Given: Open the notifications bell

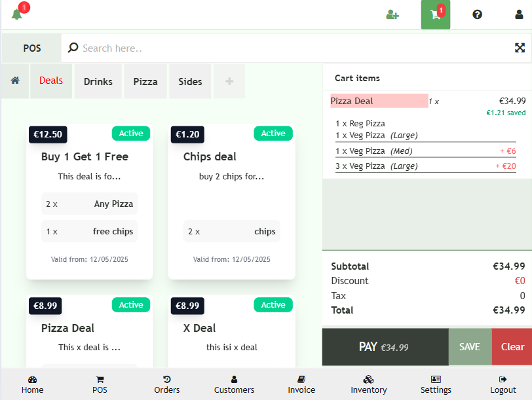Looking at the screenshot, I should coord(16,14).
